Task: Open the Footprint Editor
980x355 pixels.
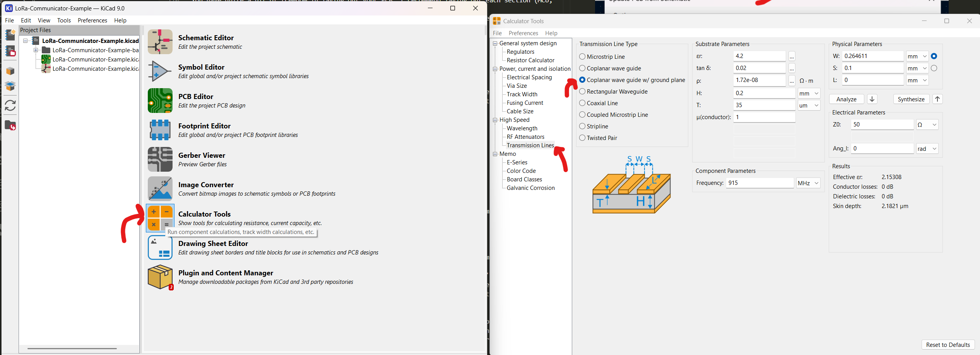Action: pos(160,130)
